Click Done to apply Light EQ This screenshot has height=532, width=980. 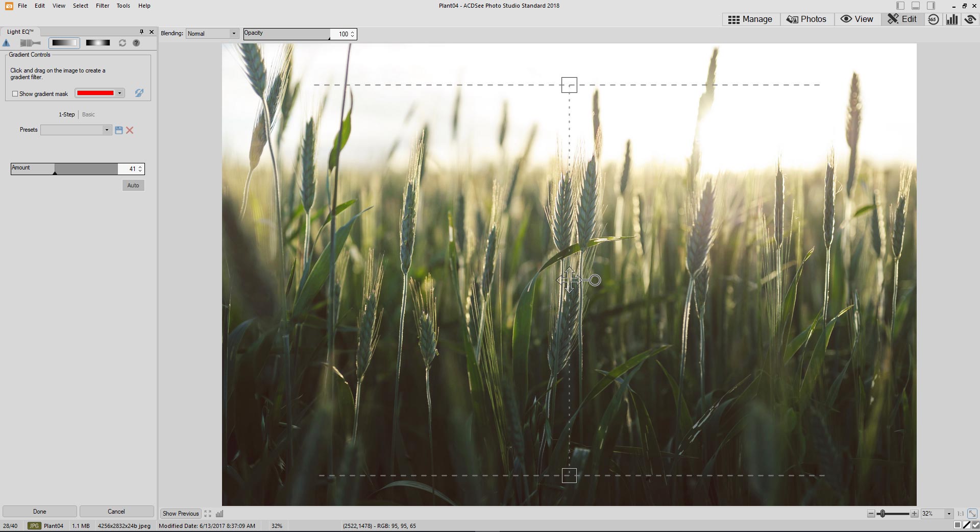pyautogui.click(x=40, y=512)
